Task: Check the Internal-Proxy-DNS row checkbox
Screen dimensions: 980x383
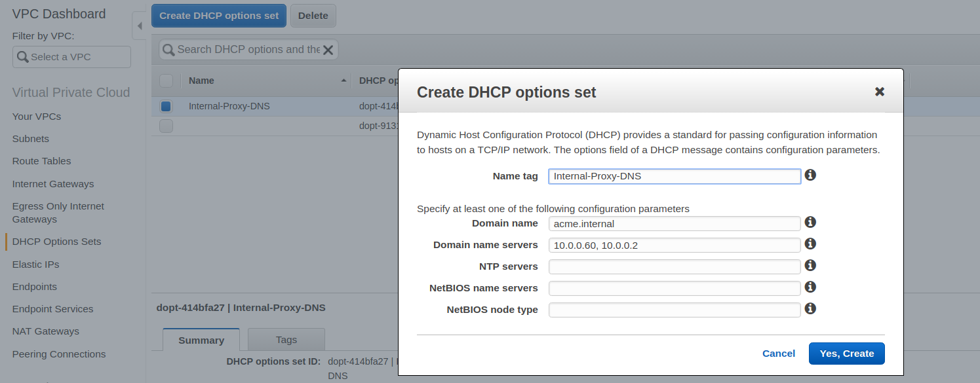Action: (x=166, y=105)
